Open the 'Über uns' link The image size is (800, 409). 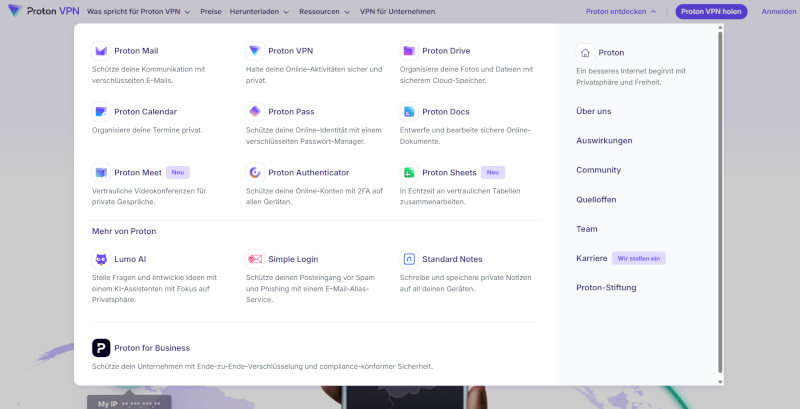pos(593,111)
